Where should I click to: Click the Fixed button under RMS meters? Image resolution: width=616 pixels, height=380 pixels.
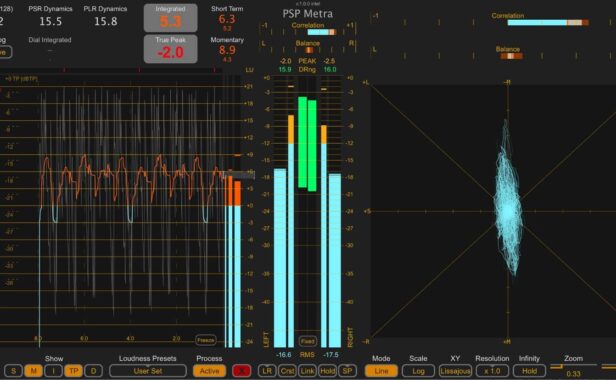click(x=307, y=341)
